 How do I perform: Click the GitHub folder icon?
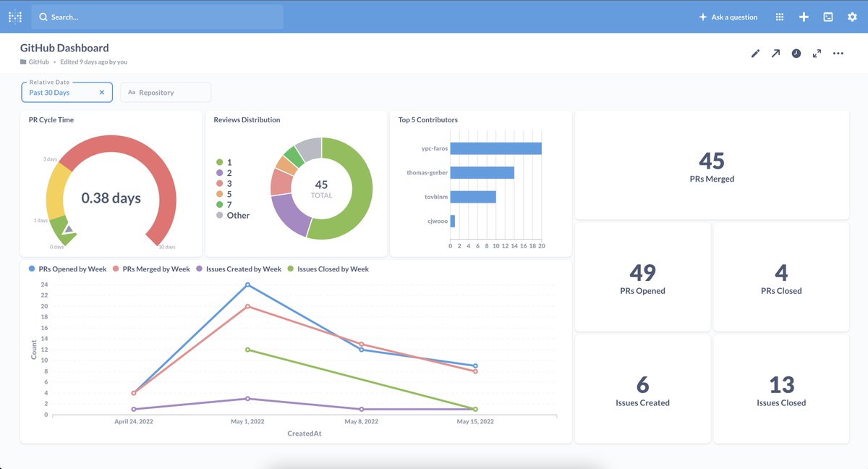[x=23, y=62]
